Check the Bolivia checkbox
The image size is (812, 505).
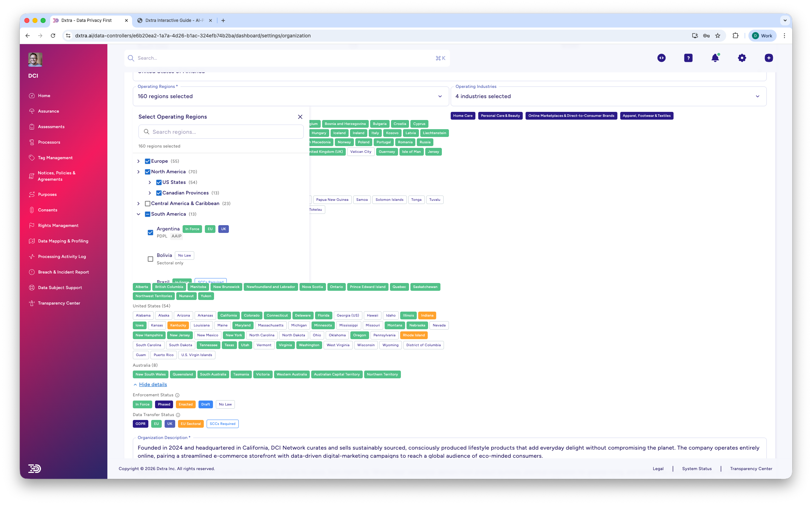150,259
